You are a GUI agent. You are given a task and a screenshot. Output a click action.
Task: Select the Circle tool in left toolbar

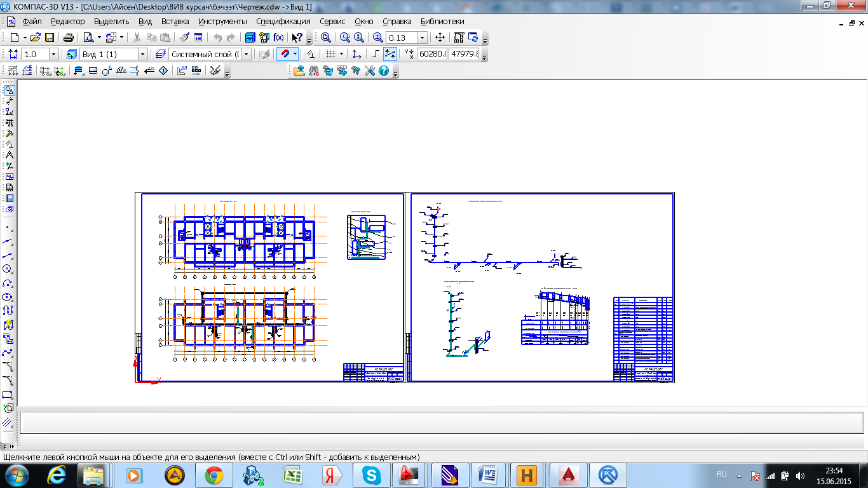(x=8, y=269)
